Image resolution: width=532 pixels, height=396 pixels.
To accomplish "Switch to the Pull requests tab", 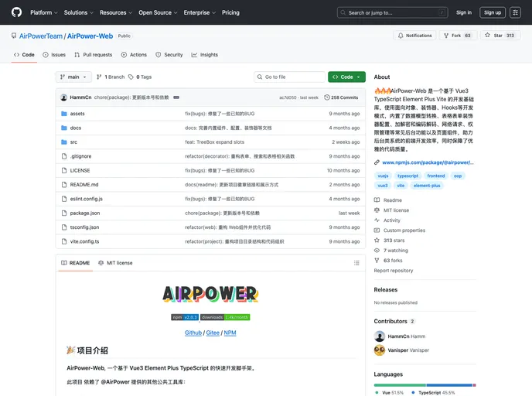I will (93, 55).
